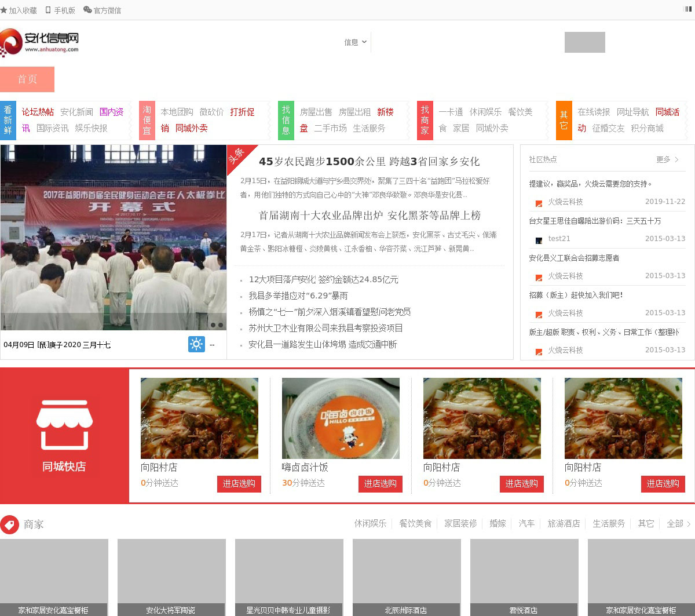Click the Tai Chi opening ceremony slideshow image
The height and width of the screenshot is (616, 695).
click(113, 238)
